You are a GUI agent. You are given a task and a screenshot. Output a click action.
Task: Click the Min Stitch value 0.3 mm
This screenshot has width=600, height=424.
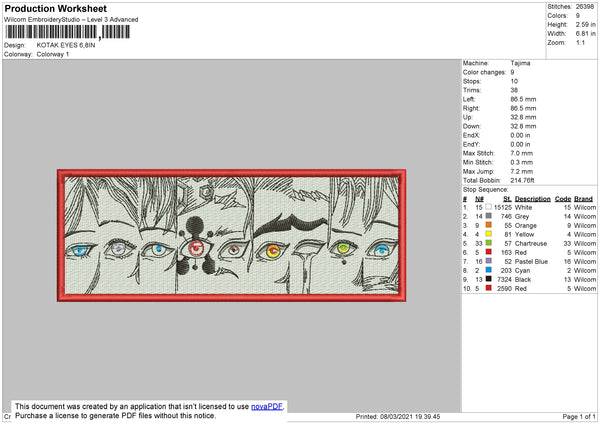click(x=522, y=162)
